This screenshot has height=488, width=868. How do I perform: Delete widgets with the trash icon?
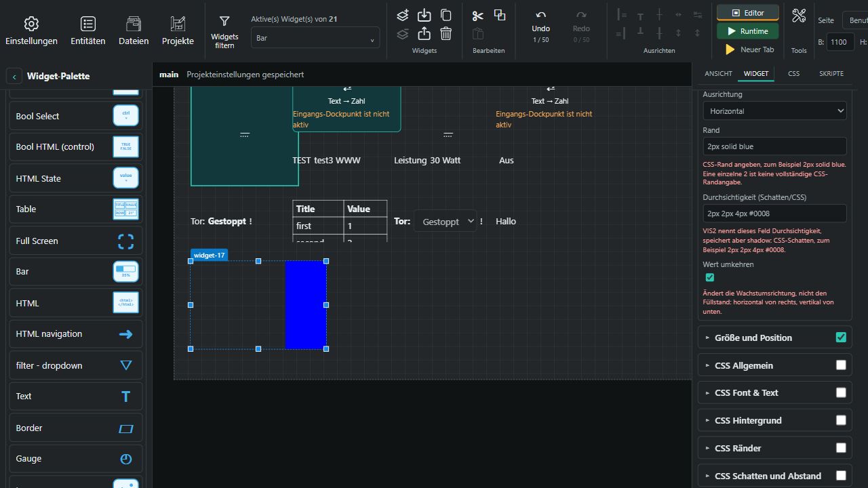[x=446, y=33]
